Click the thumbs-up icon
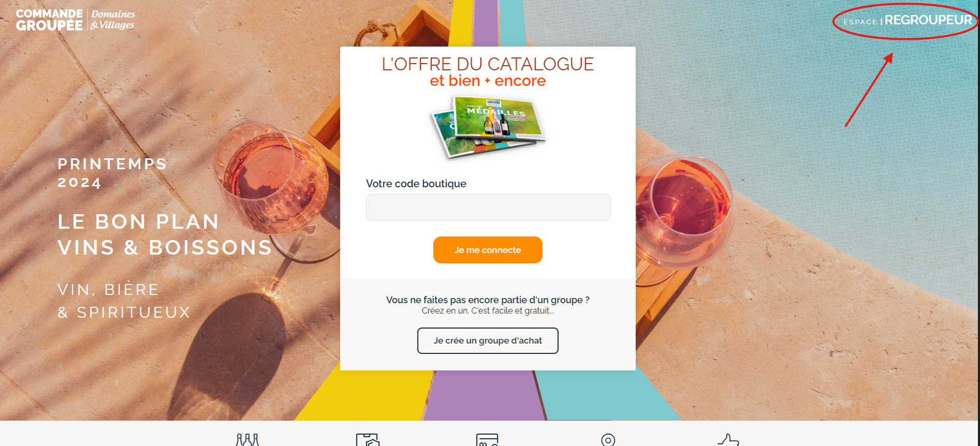This screenshot has height=446, width=980. (728, 440)
